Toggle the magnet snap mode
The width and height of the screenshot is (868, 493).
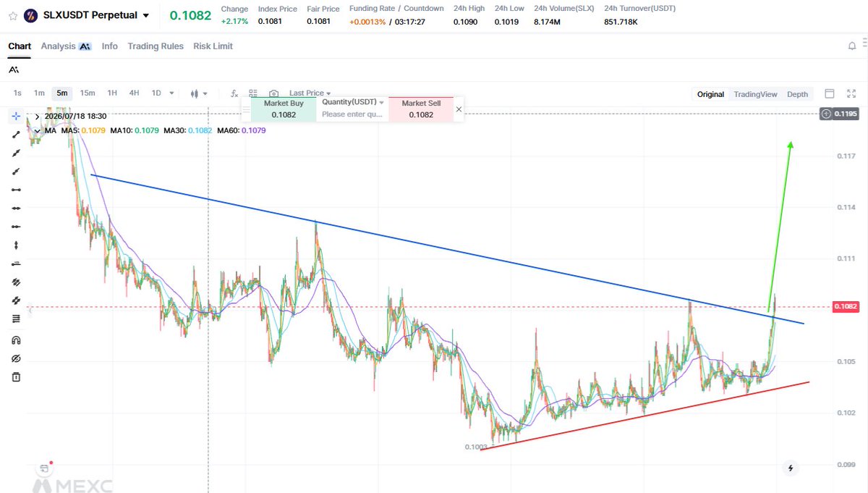click(x=16, y=340)
